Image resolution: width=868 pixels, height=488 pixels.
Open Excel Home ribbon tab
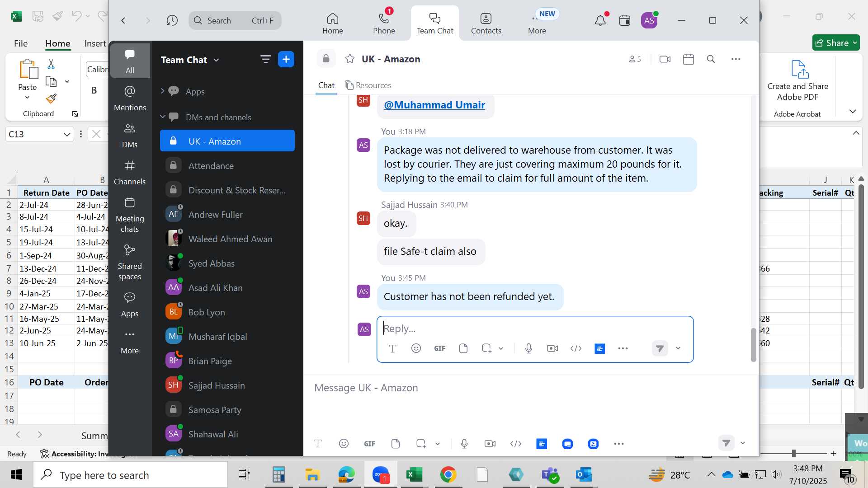pos(58,43)
